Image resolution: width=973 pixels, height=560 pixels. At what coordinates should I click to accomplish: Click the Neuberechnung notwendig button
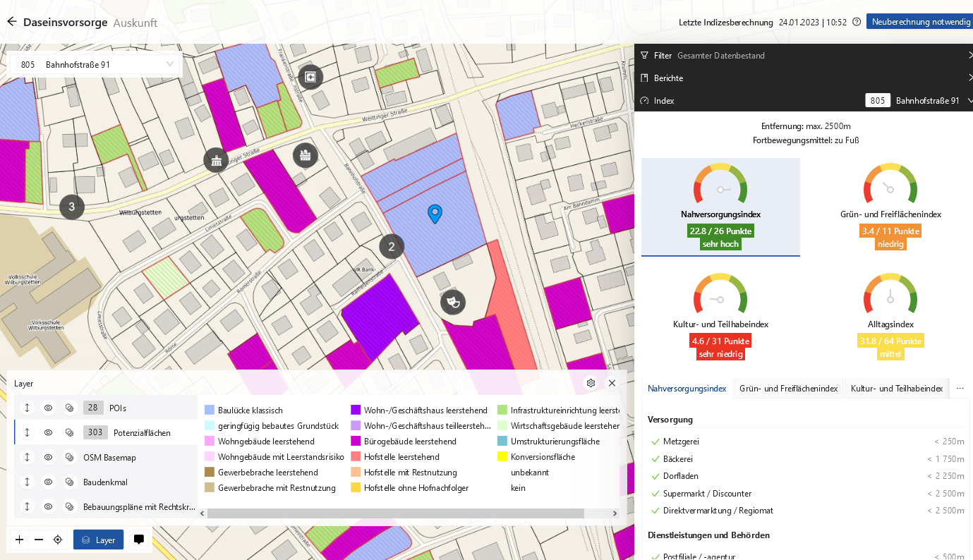(921, 22)
